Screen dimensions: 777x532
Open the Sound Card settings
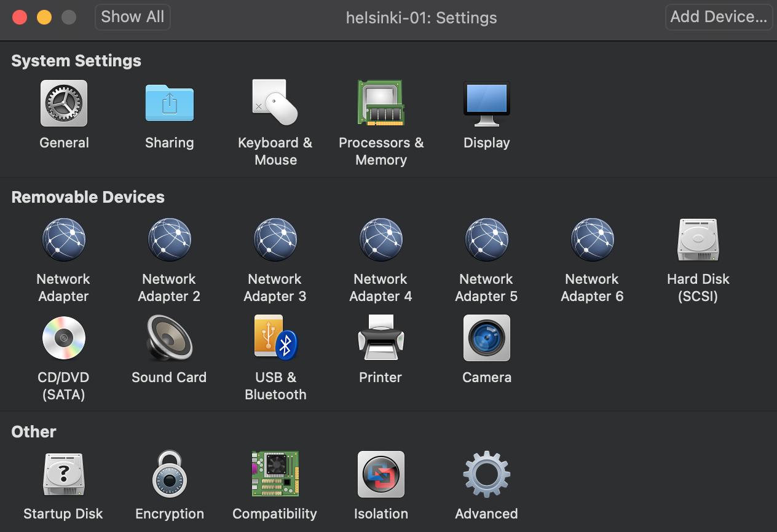tap(170, 338)
